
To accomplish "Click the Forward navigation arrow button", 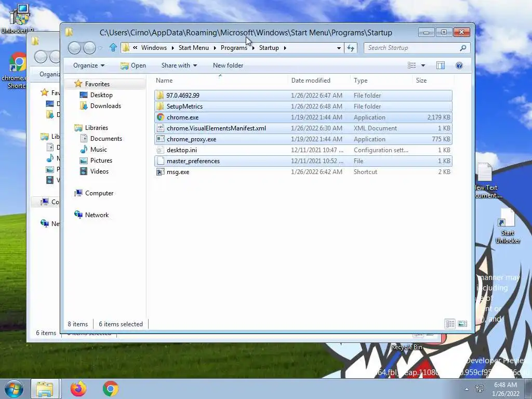I will pos(89,48).
